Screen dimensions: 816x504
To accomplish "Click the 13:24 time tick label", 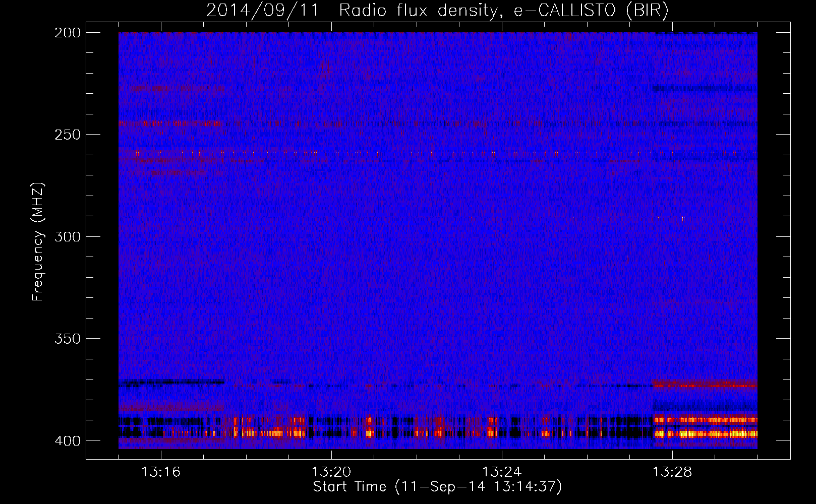I will 502,472.
